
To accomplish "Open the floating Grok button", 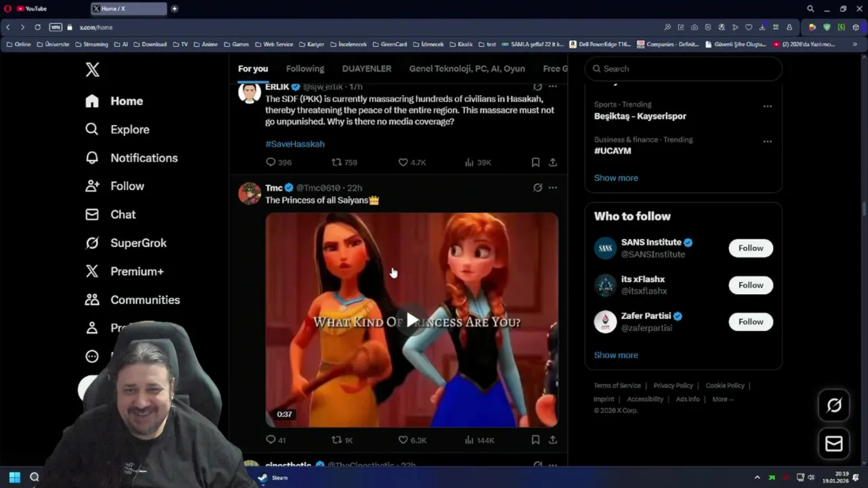I will click(x=834, y=405).
